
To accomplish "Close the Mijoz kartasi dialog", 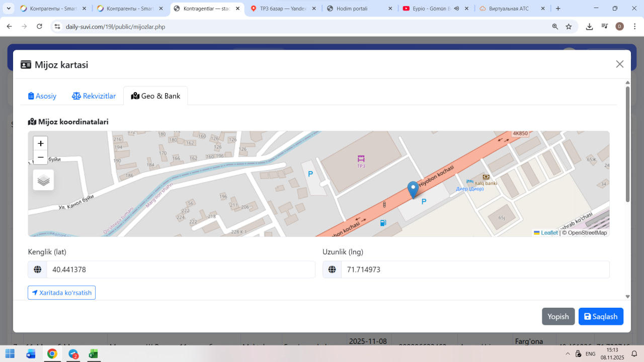I will coord(619,64).
